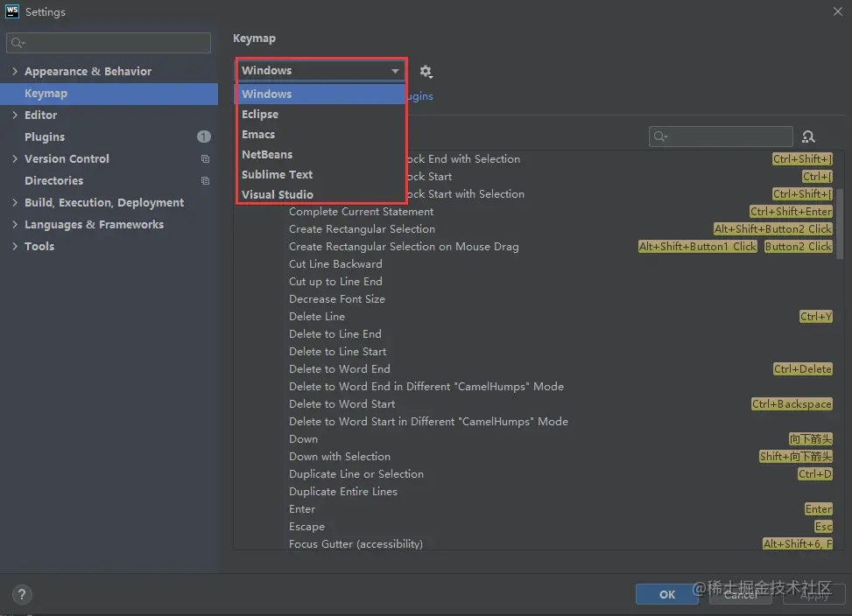Click the Alt+Shift+Button1 Click shortcut label

[x=698, y=247]
